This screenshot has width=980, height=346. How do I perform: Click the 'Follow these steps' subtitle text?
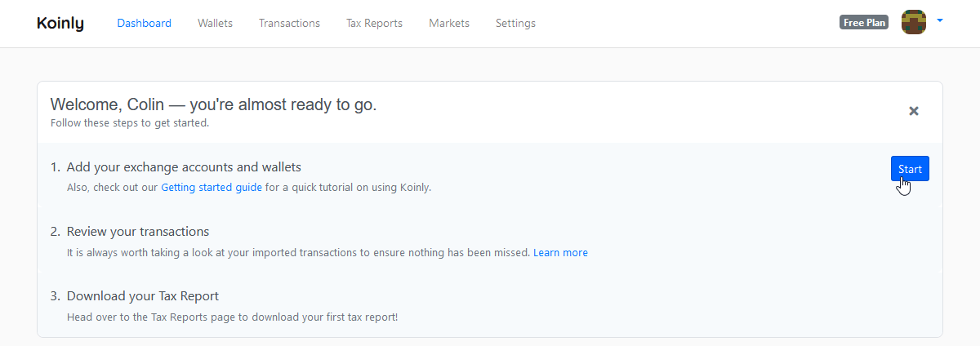pos(130,123)
